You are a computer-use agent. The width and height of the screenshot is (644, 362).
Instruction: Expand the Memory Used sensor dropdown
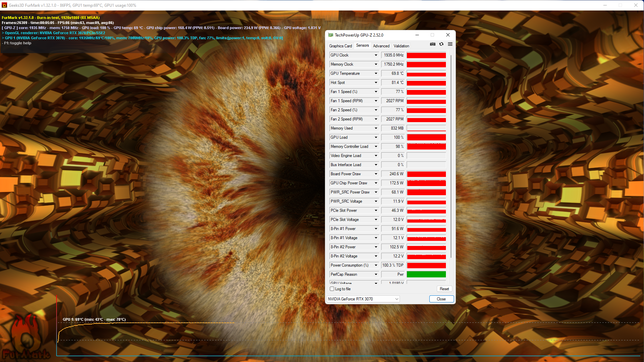[x=376, y=128]
